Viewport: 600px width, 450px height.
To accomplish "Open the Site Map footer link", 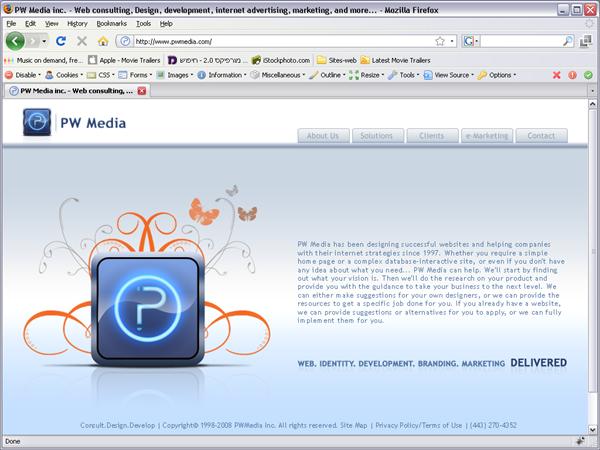I will click(x=354, y=426).
